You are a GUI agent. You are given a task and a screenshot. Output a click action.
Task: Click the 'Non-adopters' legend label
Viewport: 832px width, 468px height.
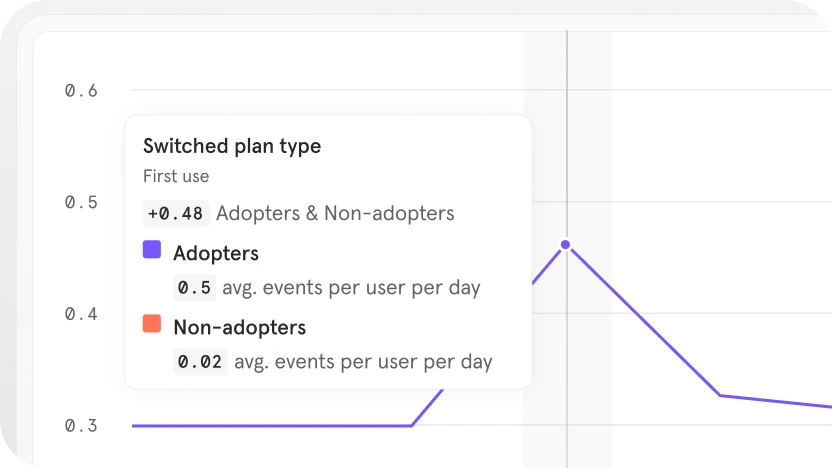click(239, 327)
